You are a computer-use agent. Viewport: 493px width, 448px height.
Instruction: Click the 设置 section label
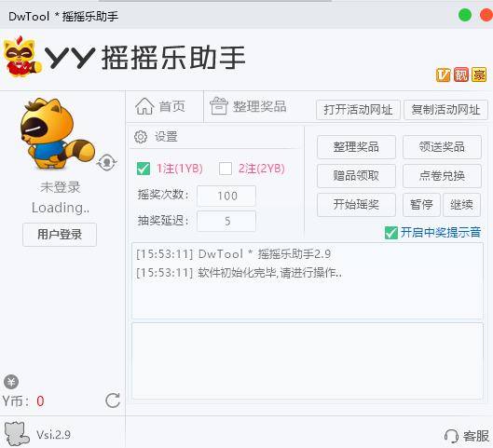point(166,137)
